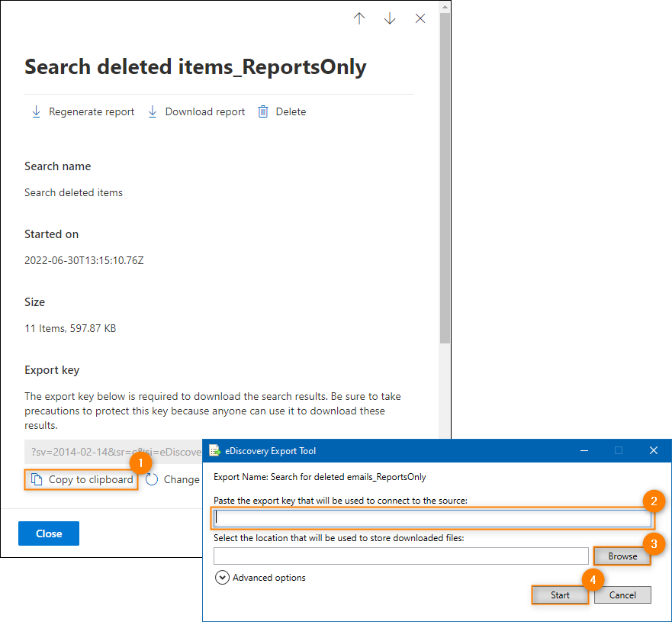This screenshot has width=672, height=622.
Task: Click the panel's vertical scrollbar
Action: (x=445, y=178)
